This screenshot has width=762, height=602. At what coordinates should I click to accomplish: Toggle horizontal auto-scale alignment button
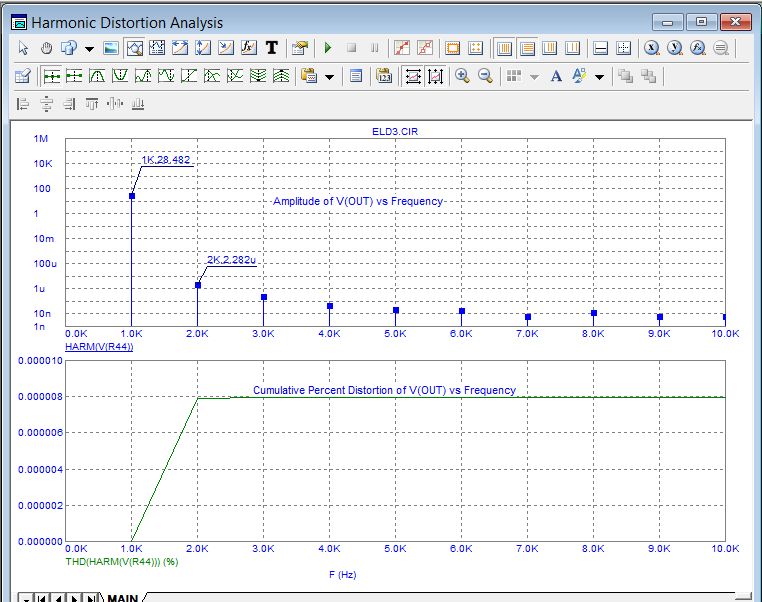[413, 76]
